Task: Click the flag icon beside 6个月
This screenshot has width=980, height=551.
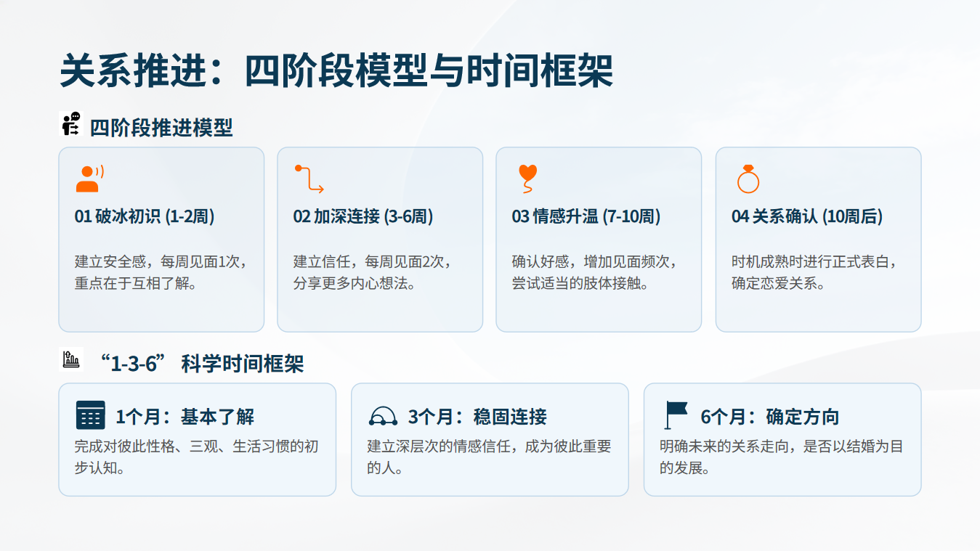Action: point(676,415)
